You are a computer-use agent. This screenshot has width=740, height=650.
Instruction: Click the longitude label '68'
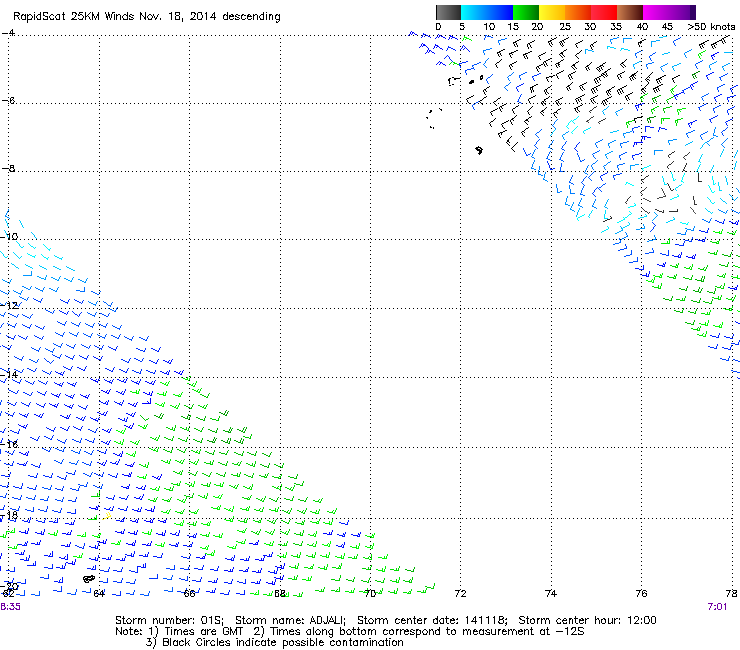click(280, 593)
